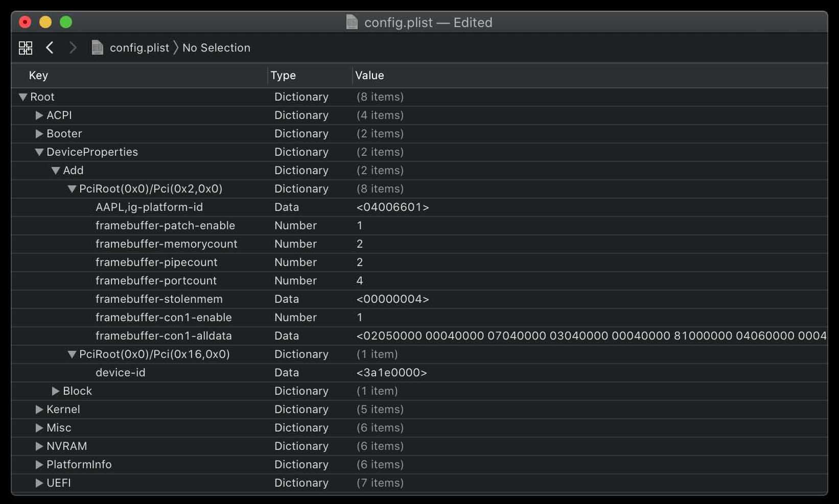Screen dimensions: 839x504
Task: Open the related items grid icon
Action: (x=25, y=47)
